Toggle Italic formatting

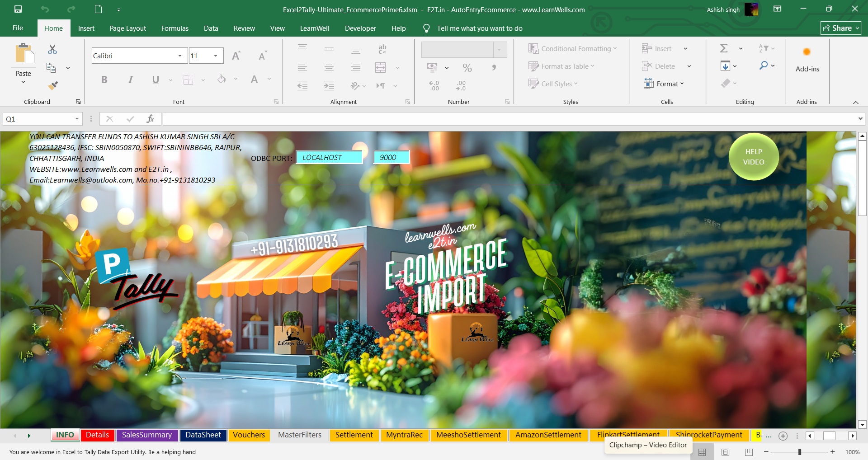130,80
